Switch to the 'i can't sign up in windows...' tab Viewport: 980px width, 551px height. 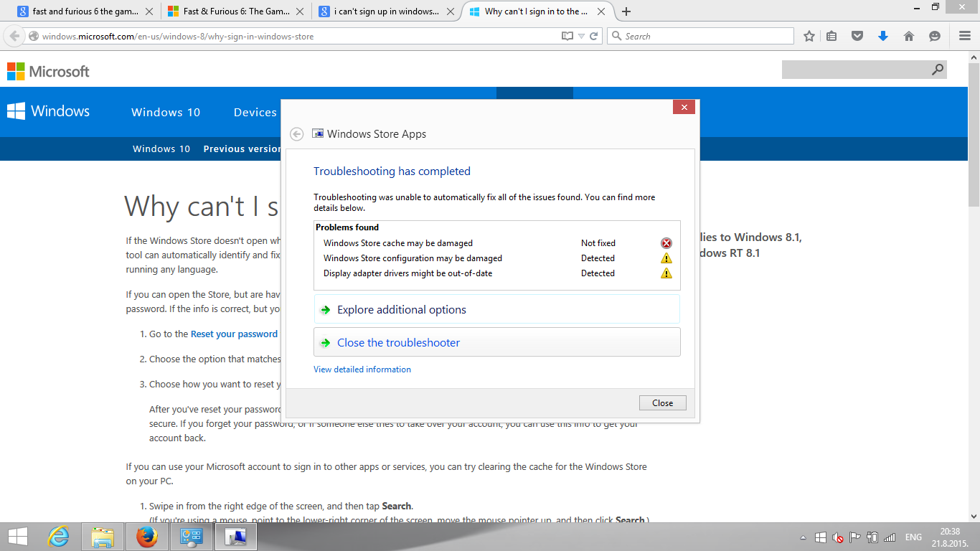[x=387, y=11]
